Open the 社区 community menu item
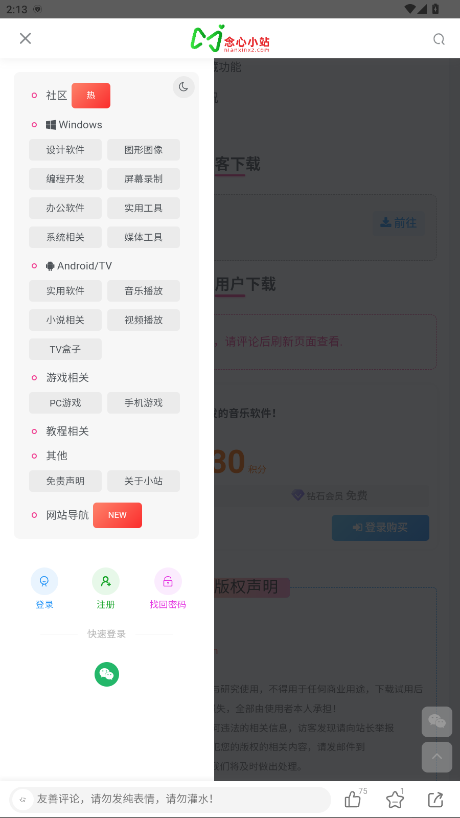Viewport: 460px width, 818px height. click(56, 95)
